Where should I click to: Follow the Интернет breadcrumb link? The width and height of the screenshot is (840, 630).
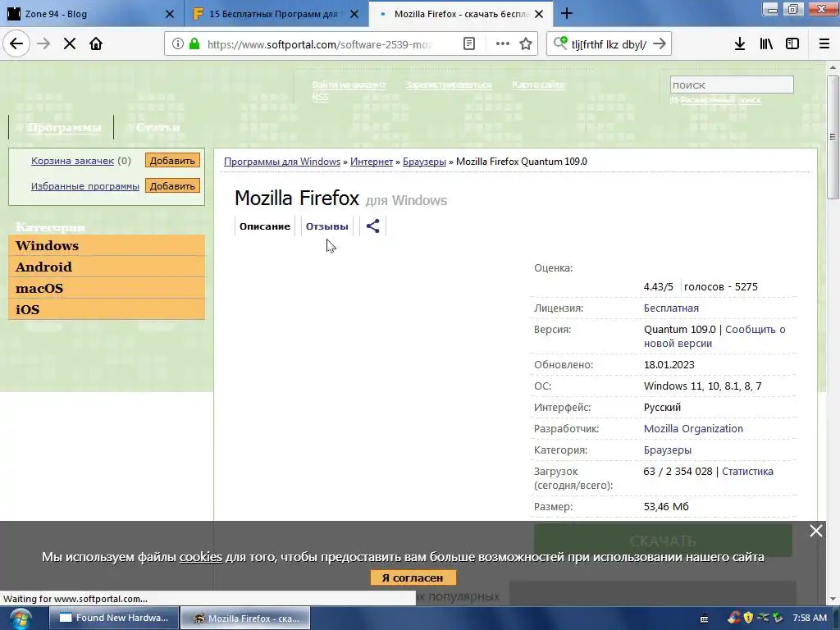372,162
